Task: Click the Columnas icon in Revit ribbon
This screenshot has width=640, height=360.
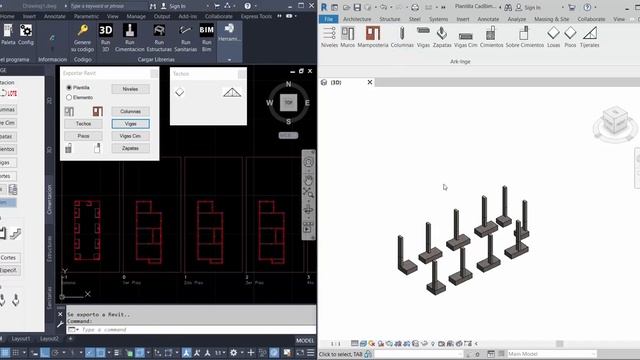Action: click(x=402, y=33)
